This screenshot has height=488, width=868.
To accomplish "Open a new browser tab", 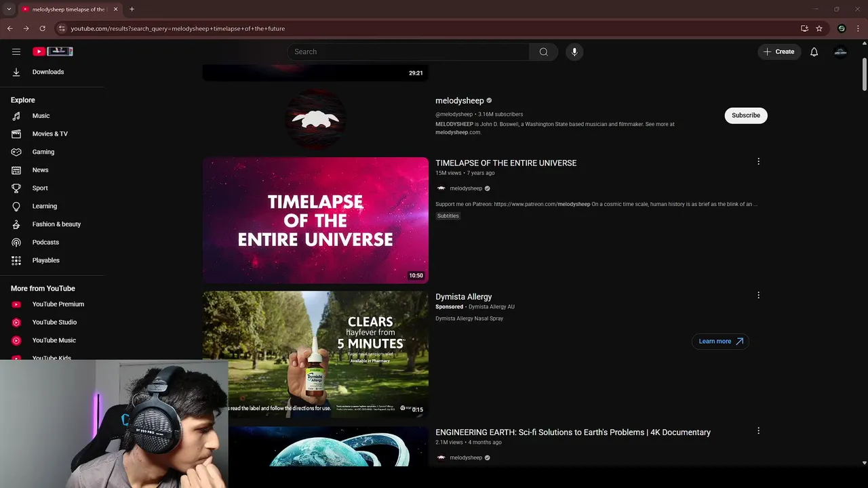I will point(132,9).
